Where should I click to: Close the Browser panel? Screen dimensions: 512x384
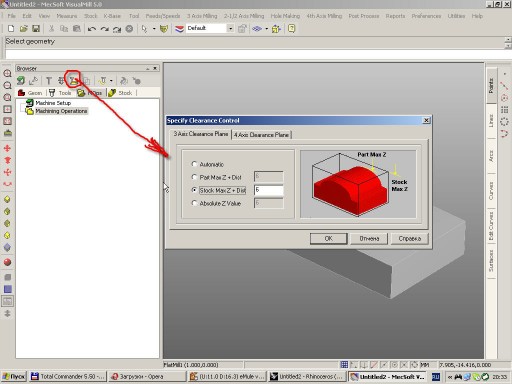click(155, 68)
